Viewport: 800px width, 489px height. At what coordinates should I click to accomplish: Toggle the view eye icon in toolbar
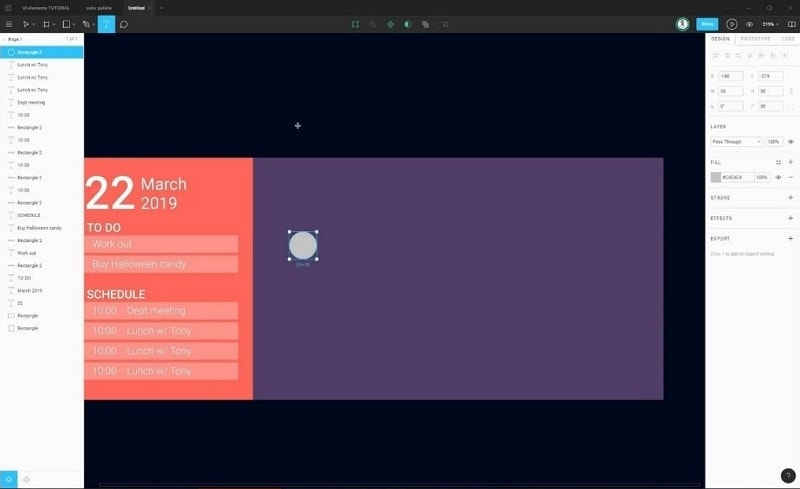coord(749,24)
